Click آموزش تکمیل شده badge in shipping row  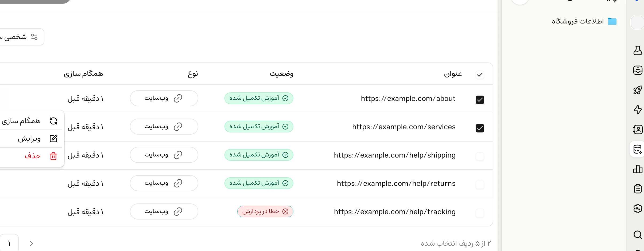pos(259,155)
